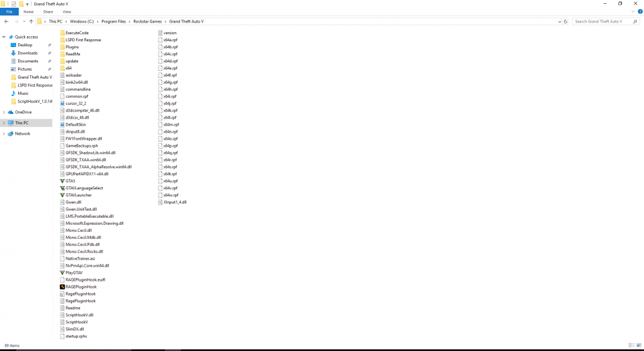Navigate to Program Files breadcrumb
This screenshot has width=644, height=351.
pyautogui.click(x=113, y=21)
